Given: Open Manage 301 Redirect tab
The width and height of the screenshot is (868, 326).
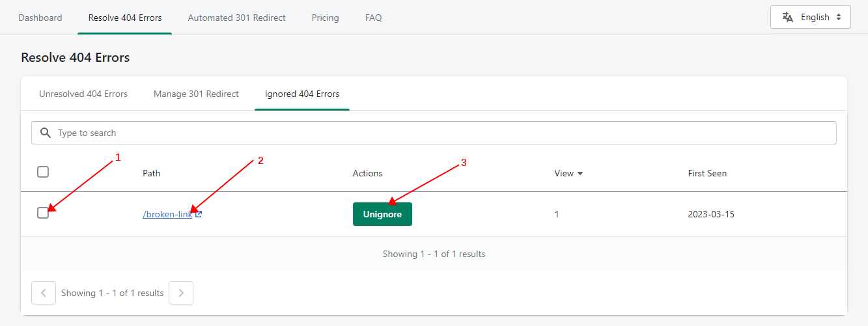Looking at the screenshot, I should coord(196,94).
